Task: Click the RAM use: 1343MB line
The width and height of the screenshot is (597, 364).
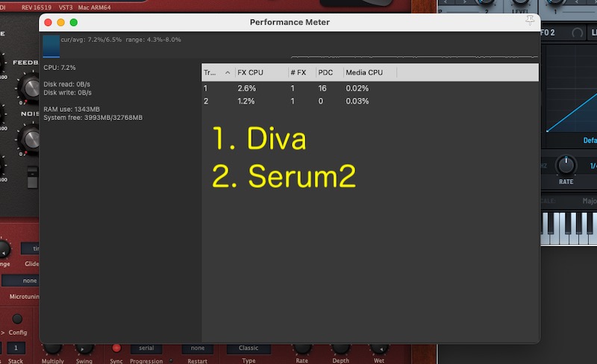Action: pos(72,110)
